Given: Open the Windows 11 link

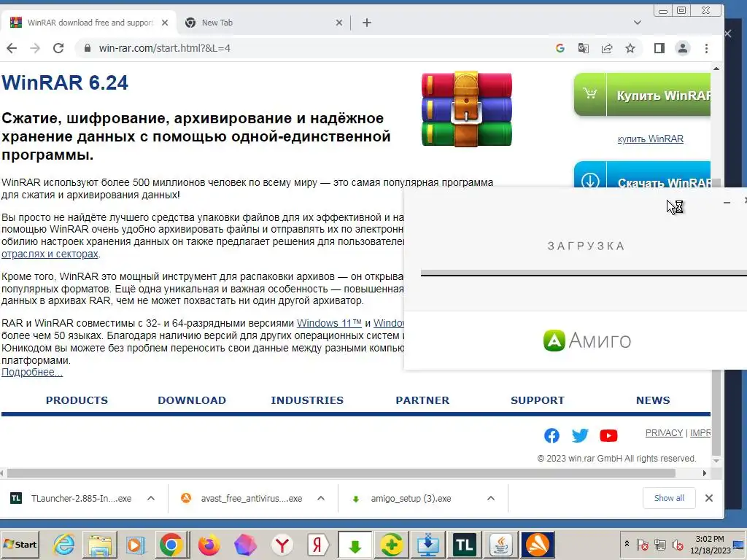Looking at the screenshot, I should click(329, 323).
